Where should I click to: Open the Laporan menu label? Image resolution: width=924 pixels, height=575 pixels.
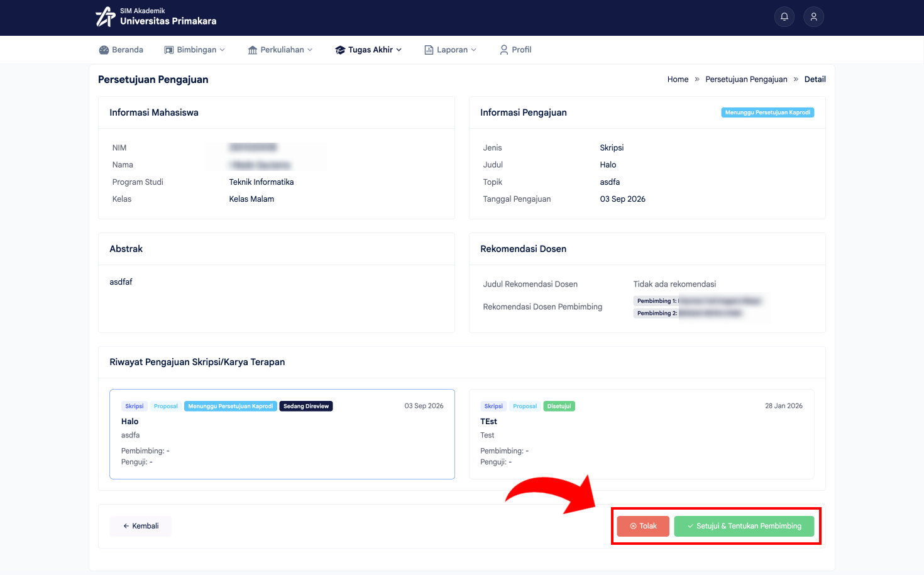tap(453, 50)
